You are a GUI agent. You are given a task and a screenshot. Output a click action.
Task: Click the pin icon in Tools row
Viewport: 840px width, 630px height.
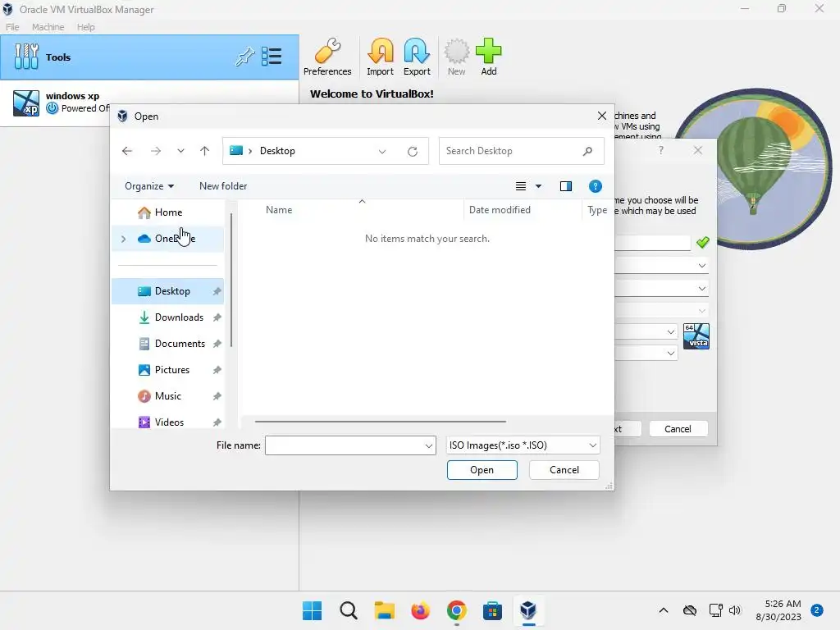[244, 57]
